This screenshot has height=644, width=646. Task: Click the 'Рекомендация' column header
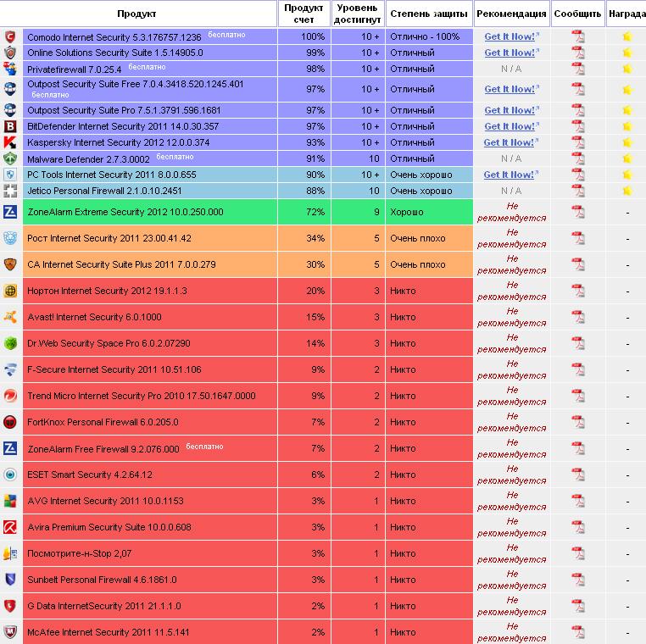(x=511, y=14)
